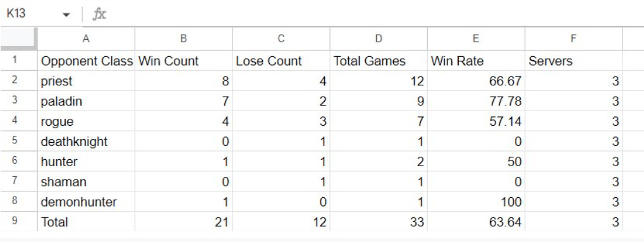Screen dimensions: 644x242
Task: Select the demonhunter win rate cell 100
Action: pyautogui.click(x=476, y=202)
